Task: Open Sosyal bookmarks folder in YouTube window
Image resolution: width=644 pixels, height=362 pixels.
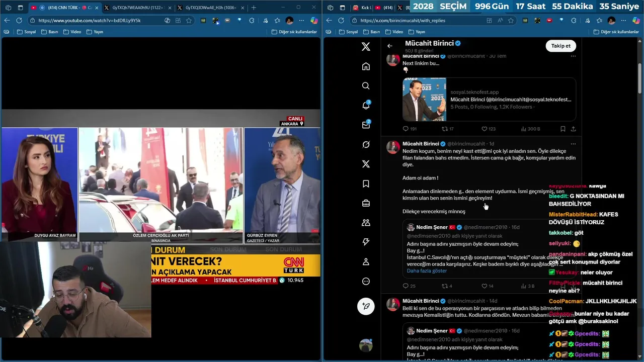Action: 26,32
